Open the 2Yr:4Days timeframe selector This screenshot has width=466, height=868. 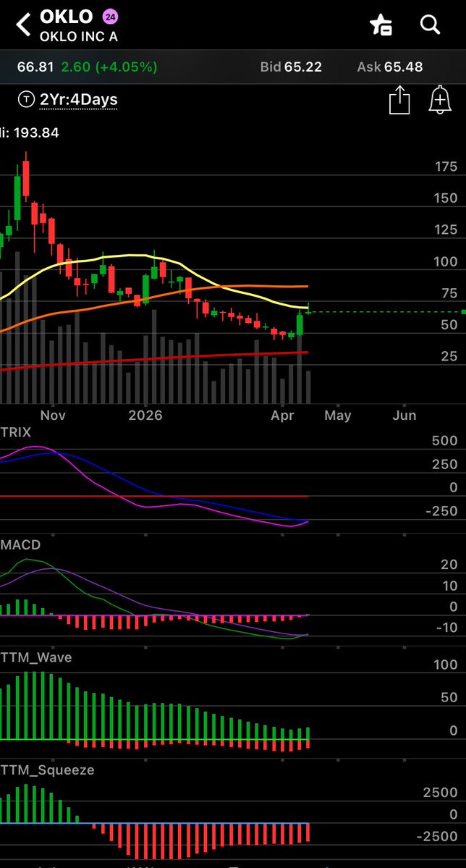[x=79, y=100]
